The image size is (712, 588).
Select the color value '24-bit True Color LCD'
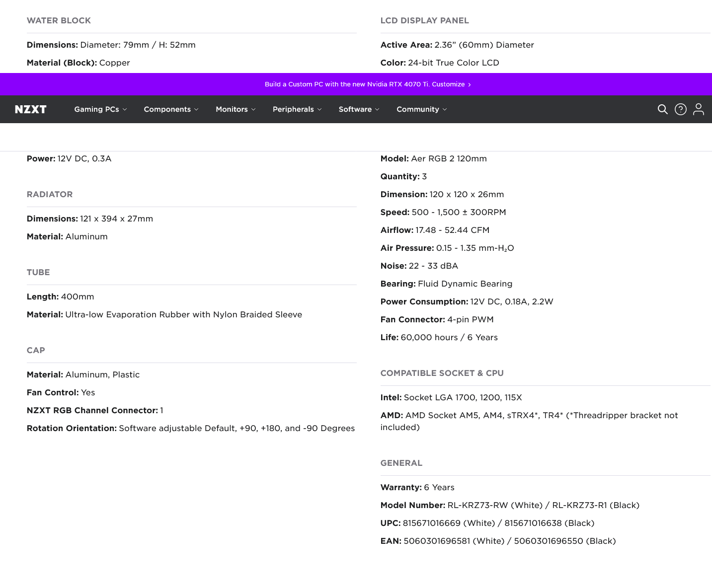point(454,63)
